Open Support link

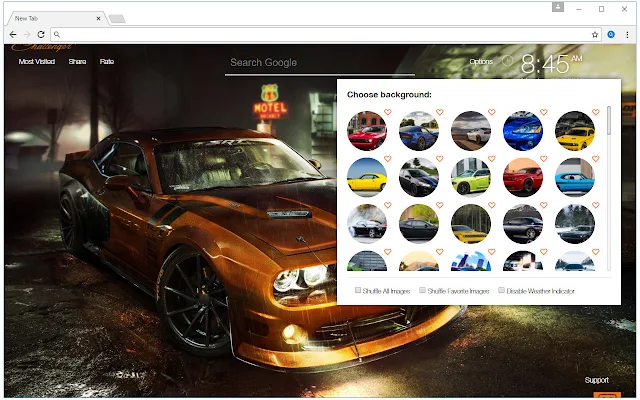597,380
